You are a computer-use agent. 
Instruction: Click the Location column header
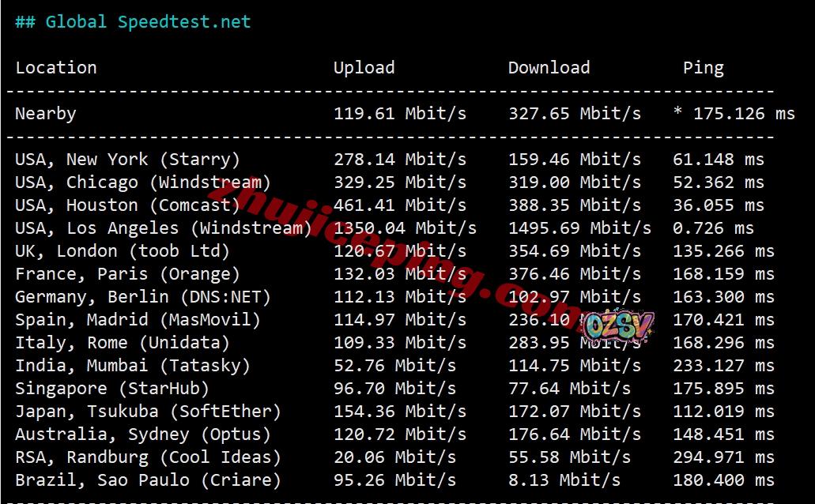(x=56, y=68)
